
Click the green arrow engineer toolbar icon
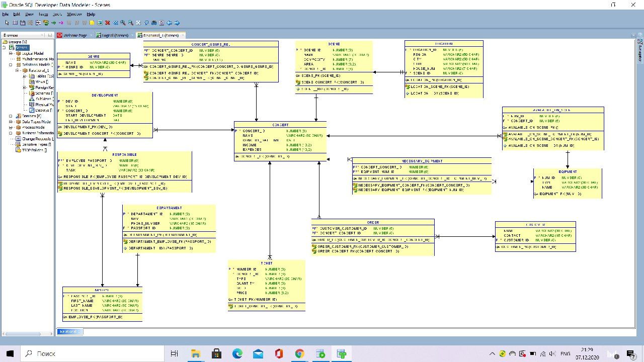coord(53,23)
